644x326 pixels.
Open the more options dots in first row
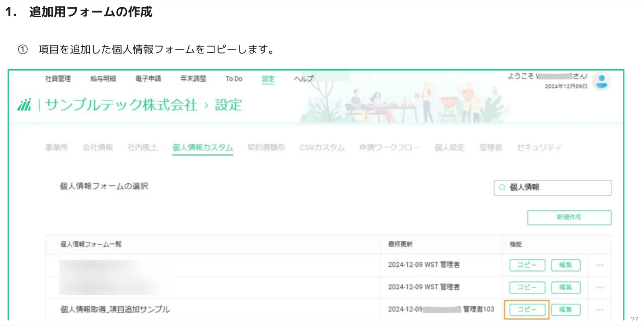point(599,265)
